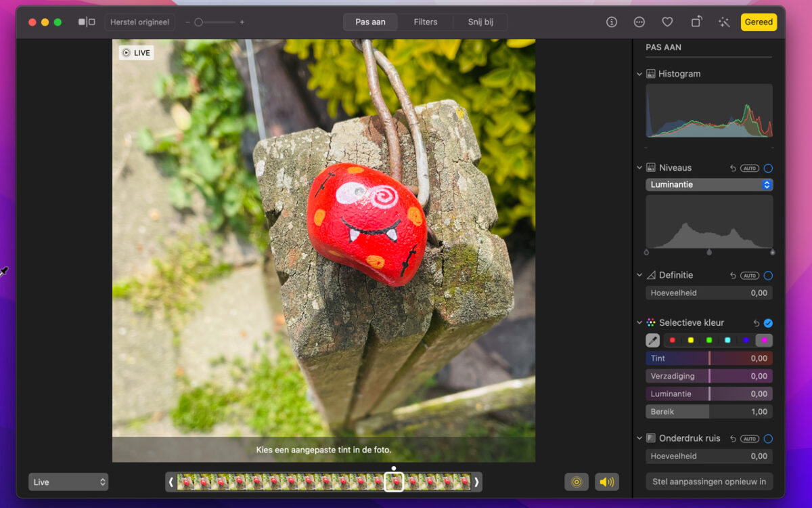This screenshot has height=508, width=812.
Task: Open the Luminantie dropdown in Niveaus
Action: [708, 185]
